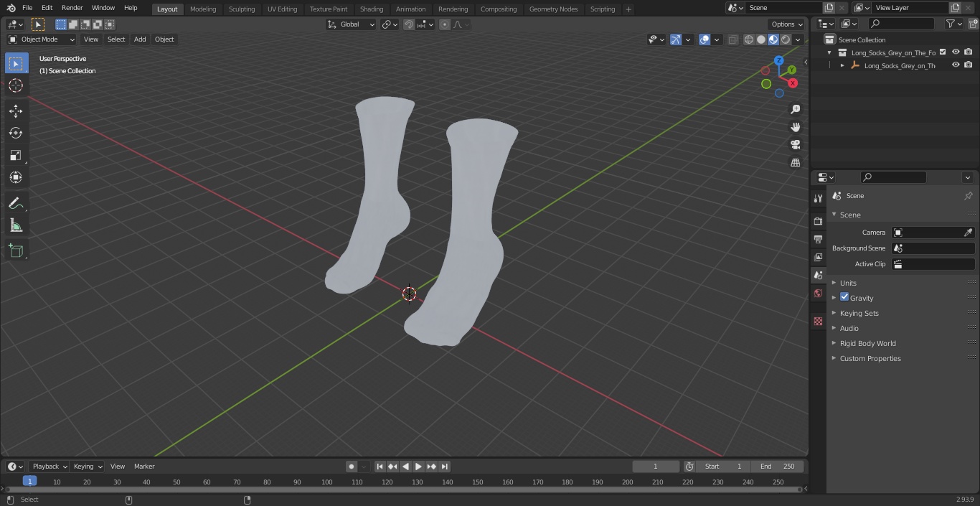Image resolution: width=980 pixels, height=506 pixels.
Task: Click the eyedropper next to Camera field
Action: [x=968, y=233]
